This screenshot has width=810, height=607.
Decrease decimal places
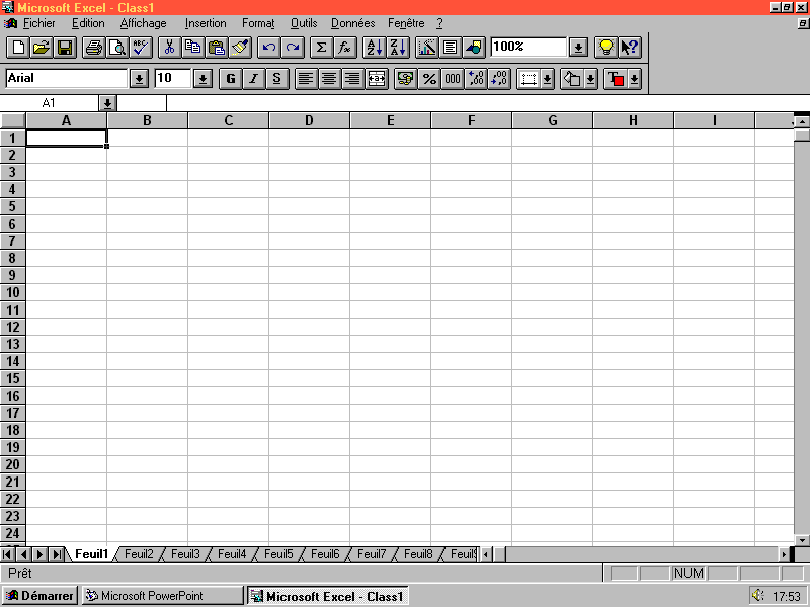[x=500, y=79]
